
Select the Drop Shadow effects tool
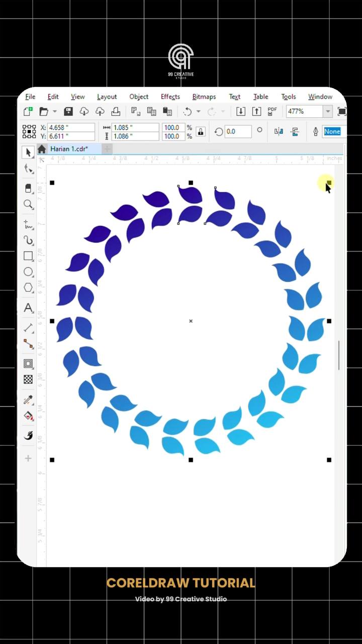(28, 364)
